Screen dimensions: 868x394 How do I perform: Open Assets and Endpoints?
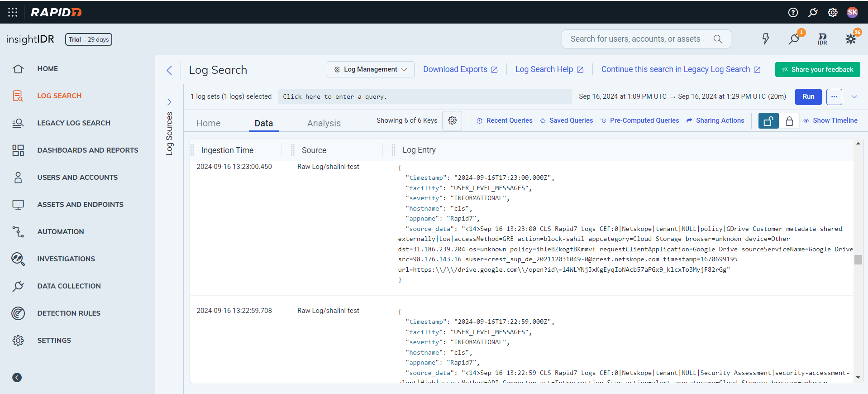tap(80, 205)
